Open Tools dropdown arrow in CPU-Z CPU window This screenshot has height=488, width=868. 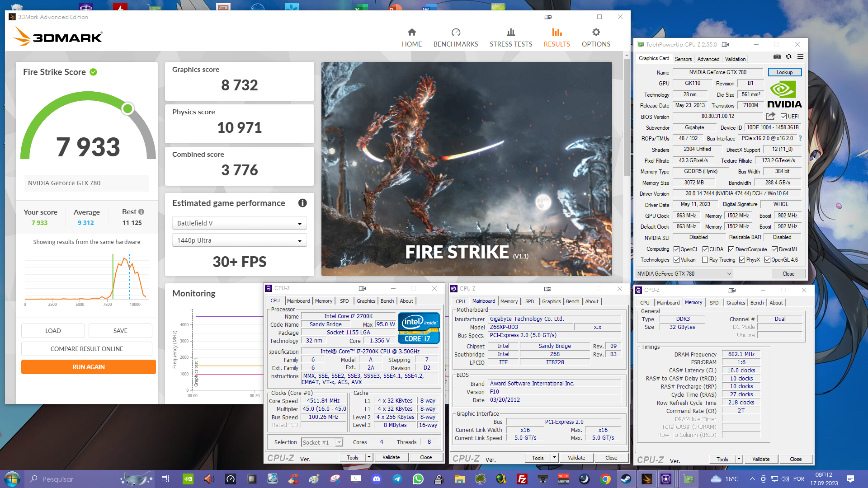pyautogui.click(x=369, y=457)
